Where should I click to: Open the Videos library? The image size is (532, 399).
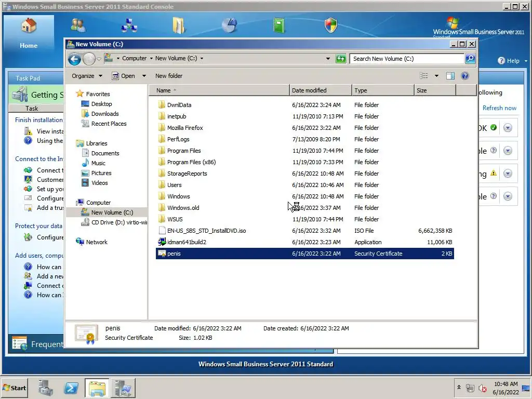pyautogui.click(x=95, y=183)
